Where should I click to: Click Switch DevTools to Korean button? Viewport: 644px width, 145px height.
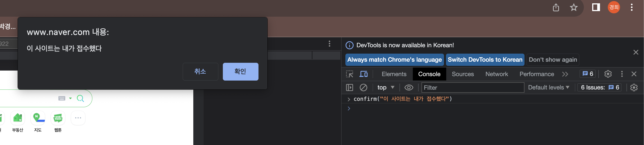[x=485, y=60]
